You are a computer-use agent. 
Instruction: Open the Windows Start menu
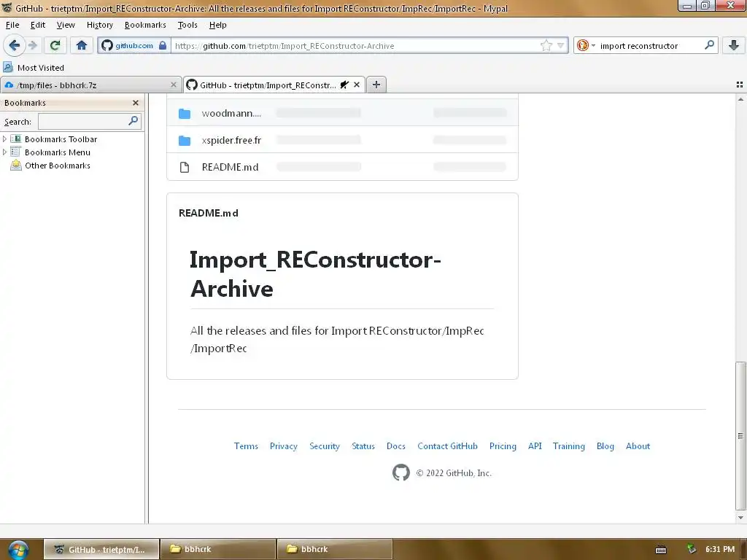[x=18, y=550]
